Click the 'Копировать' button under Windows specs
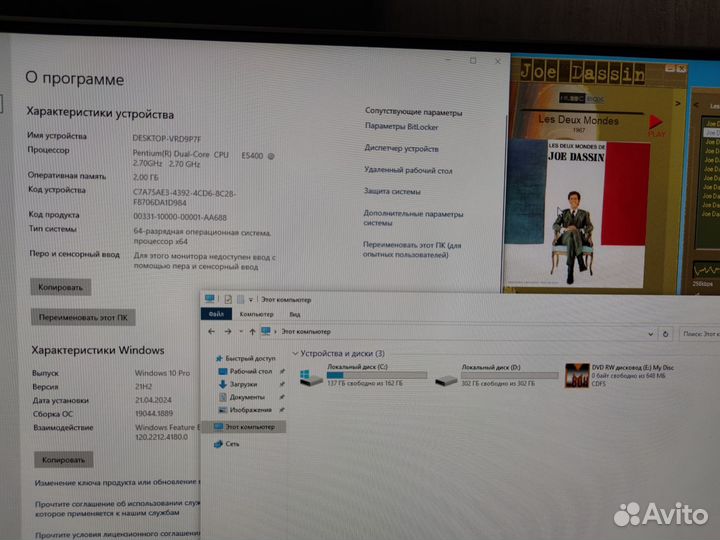This screenshot has width=720, height=540. (x=63, y=460)
